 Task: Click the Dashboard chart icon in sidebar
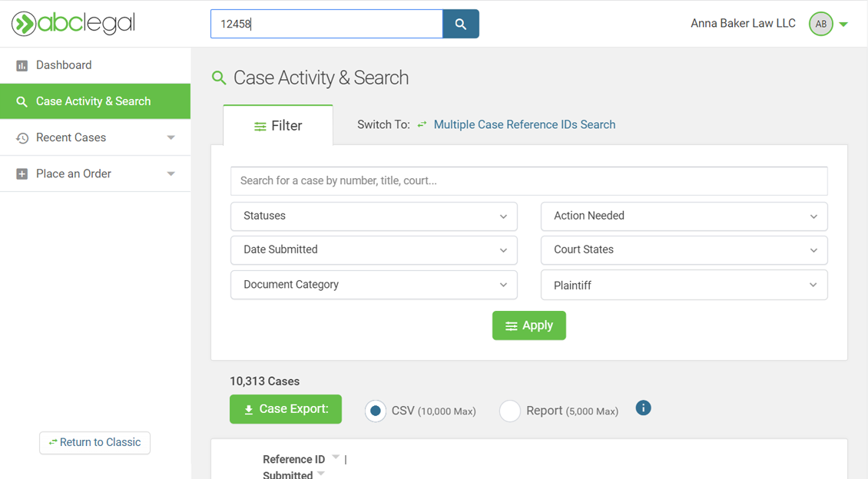(x=22, y=66)
